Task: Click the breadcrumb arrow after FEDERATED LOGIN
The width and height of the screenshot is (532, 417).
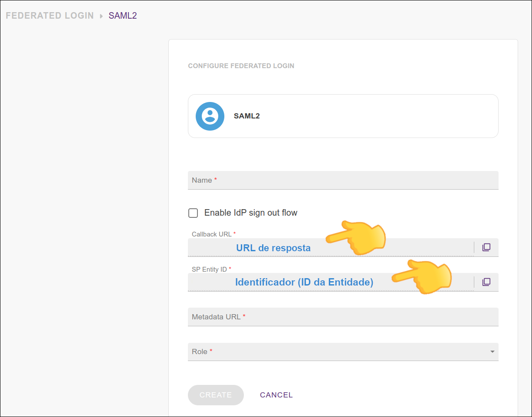Action: [100, 15]
